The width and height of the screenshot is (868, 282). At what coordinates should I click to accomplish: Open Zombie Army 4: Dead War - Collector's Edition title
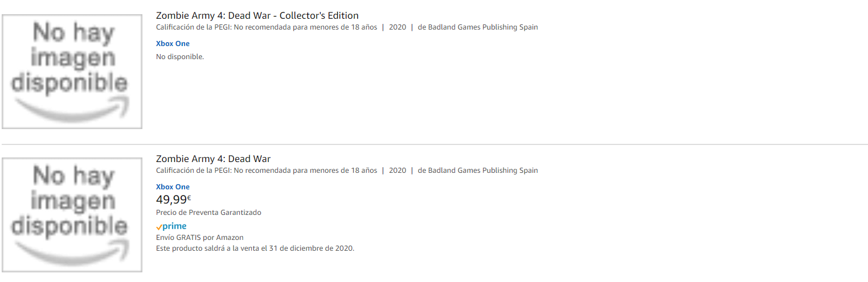coord(257,15)
